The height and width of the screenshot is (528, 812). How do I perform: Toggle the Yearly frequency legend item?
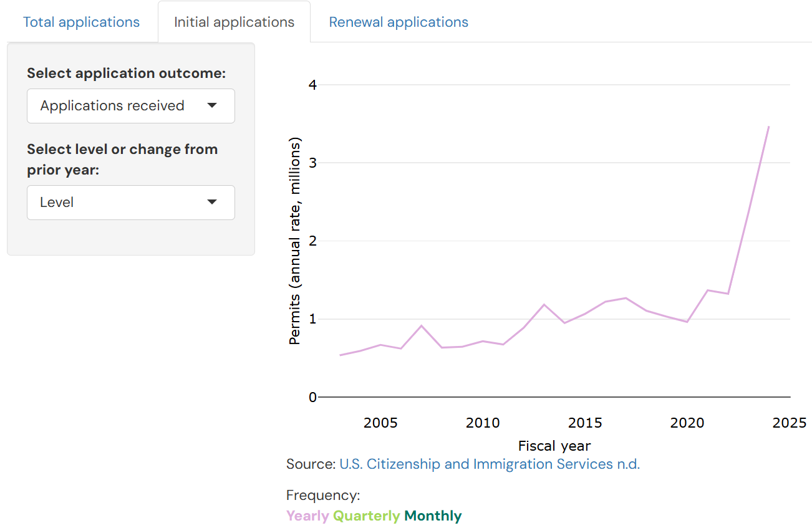coord(307,516)
